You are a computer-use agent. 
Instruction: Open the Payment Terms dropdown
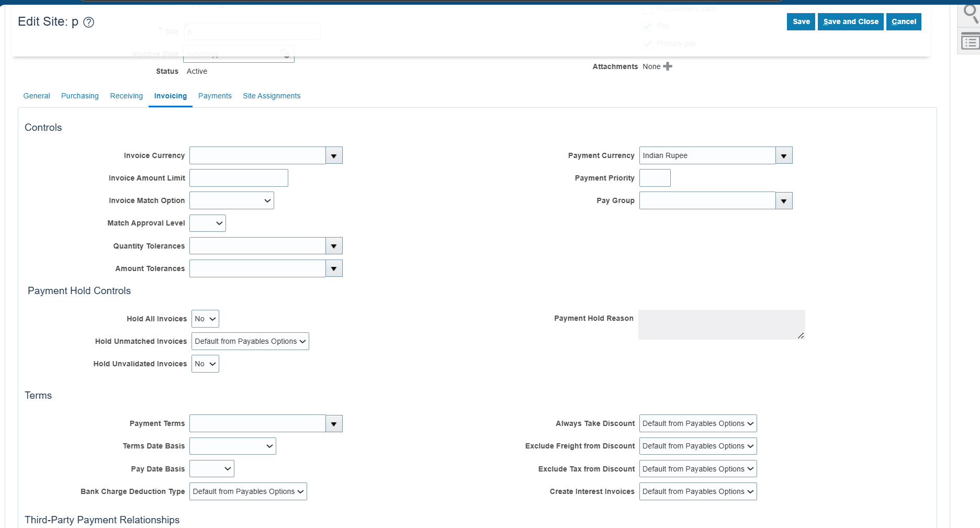click(334, 423)
